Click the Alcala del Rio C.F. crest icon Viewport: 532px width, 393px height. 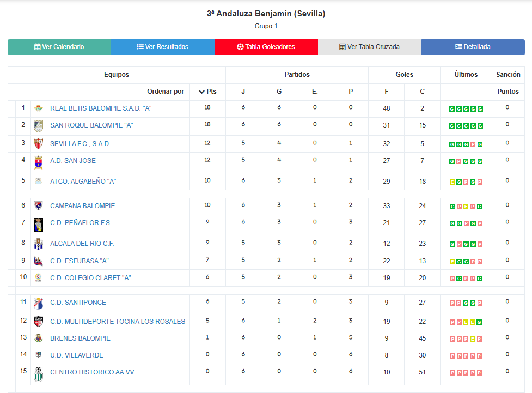point(38,244)
